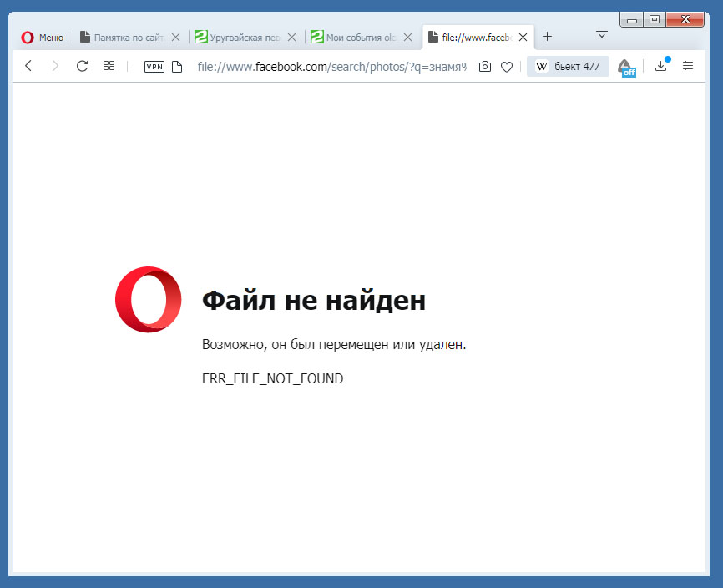This screenshot has width=723, height=588.
Task: Go forward with the forward arrow
Action: tap(55, 66)
